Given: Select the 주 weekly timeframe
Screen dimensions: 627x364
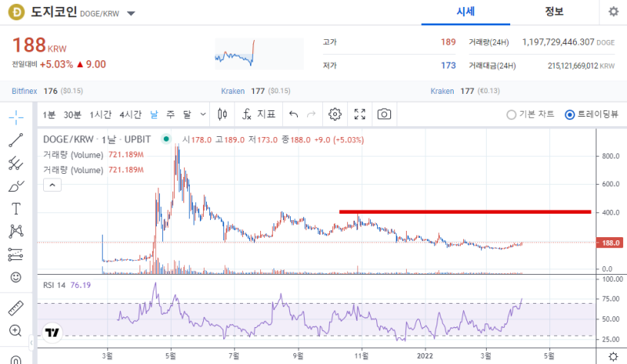Looking at the screenshot, I should [x=171, y=114].
